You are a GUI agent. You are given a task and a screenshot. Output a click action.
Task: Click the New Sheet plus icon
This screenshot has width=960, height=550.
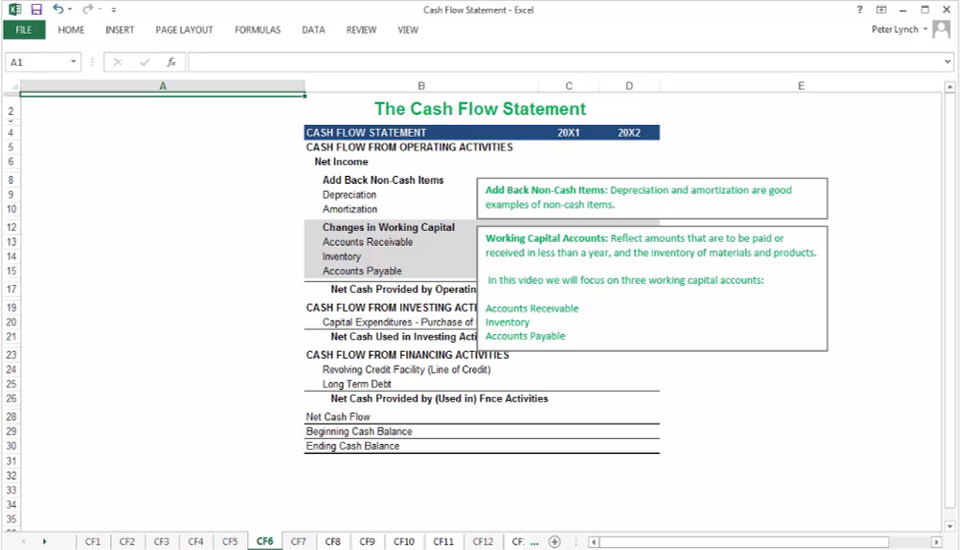555,541
